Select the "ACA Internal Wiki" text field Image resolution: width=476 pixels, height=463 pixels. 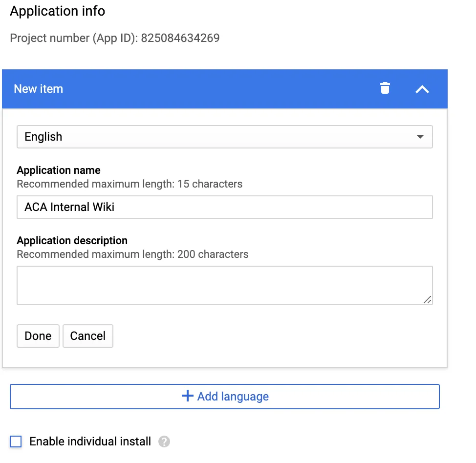225,207
